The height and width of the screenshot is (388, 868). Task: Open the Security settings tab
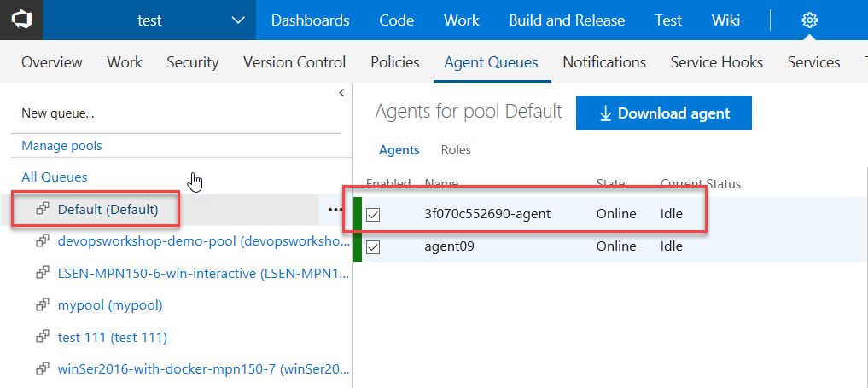pyautogui.click(x=193, y=62)
